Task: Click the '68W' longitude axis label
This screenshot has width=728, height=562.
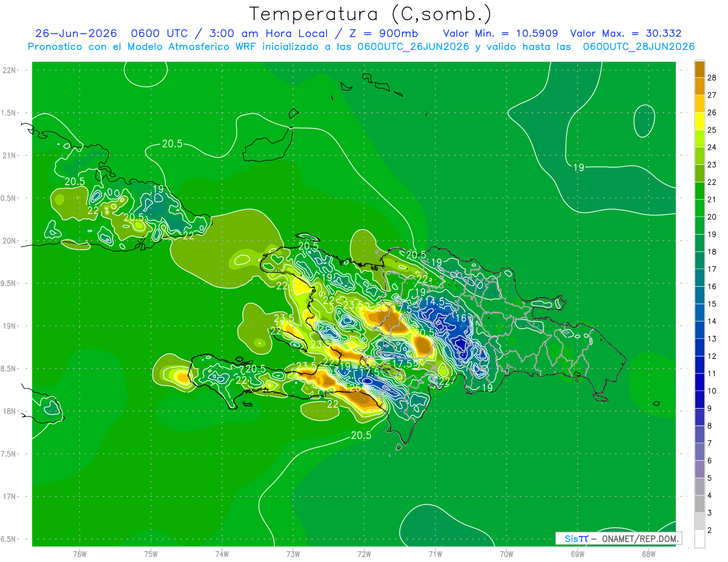Action: [649, 554]
